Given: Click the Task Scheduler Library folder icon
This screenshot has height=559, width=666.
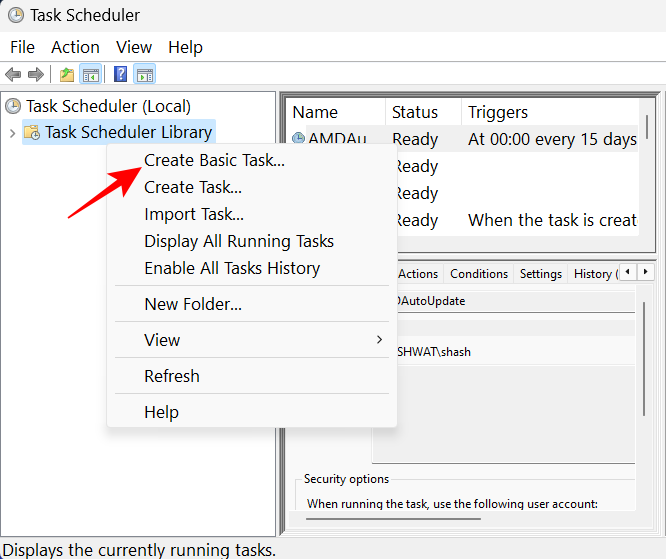Looking at the screenshot, I should click(32, 132).
